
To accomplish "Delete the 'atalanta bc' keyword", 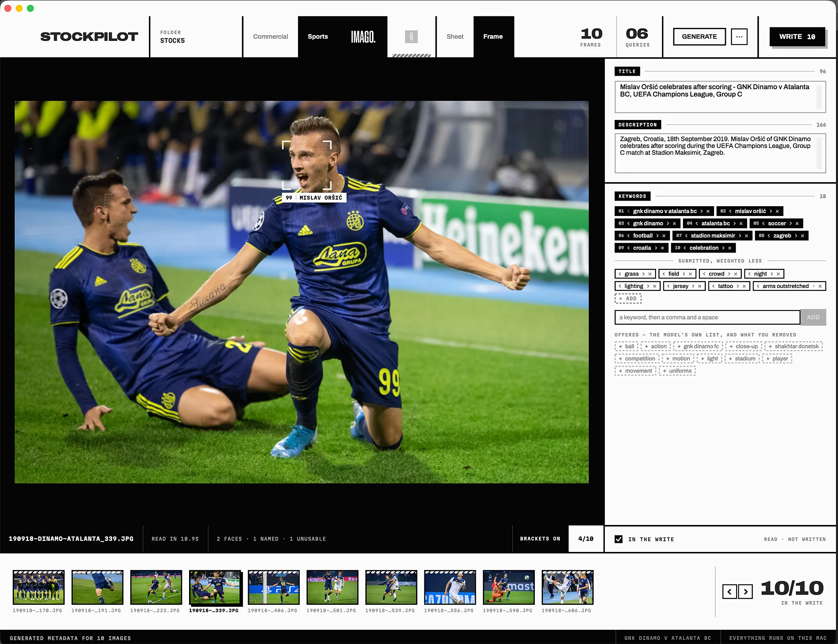I will pyautogui.click(x=741, y=223).
